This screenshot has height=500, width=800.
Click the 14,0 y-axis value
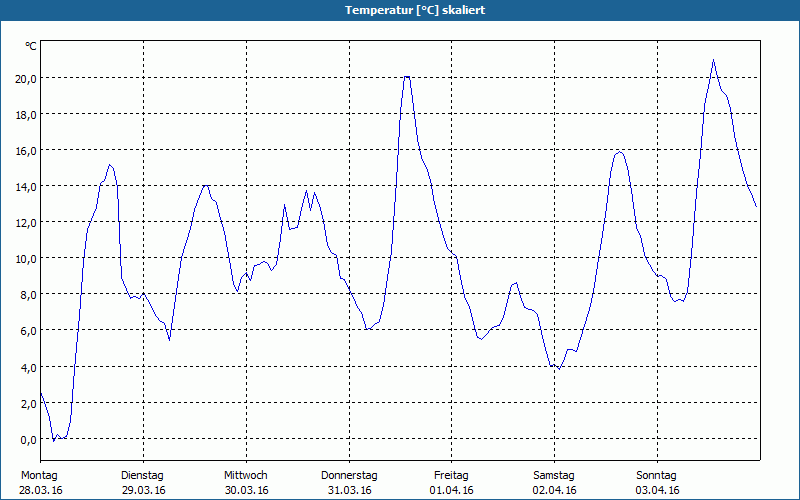26,187
